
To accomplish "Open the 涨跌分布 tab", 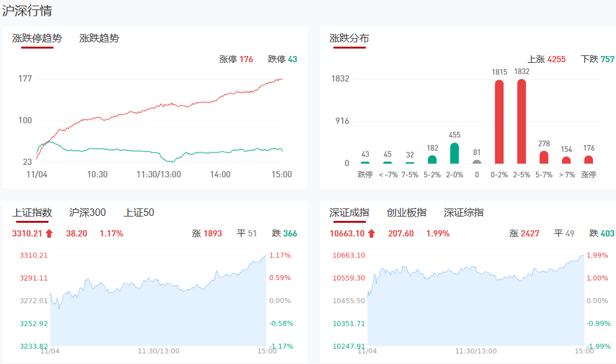I will (x=349, y=39).
